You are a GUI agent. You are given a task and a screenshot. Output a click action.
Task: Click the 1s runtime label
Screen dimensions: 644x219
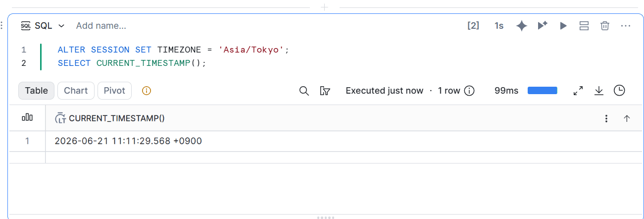pyautogui.click(x=499, y=26)
